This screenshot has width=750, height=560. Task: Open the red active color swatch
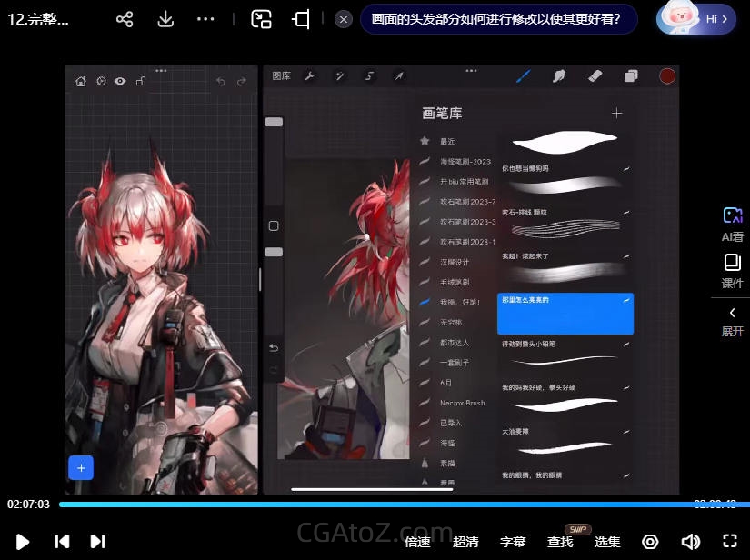tap(667, 76)
